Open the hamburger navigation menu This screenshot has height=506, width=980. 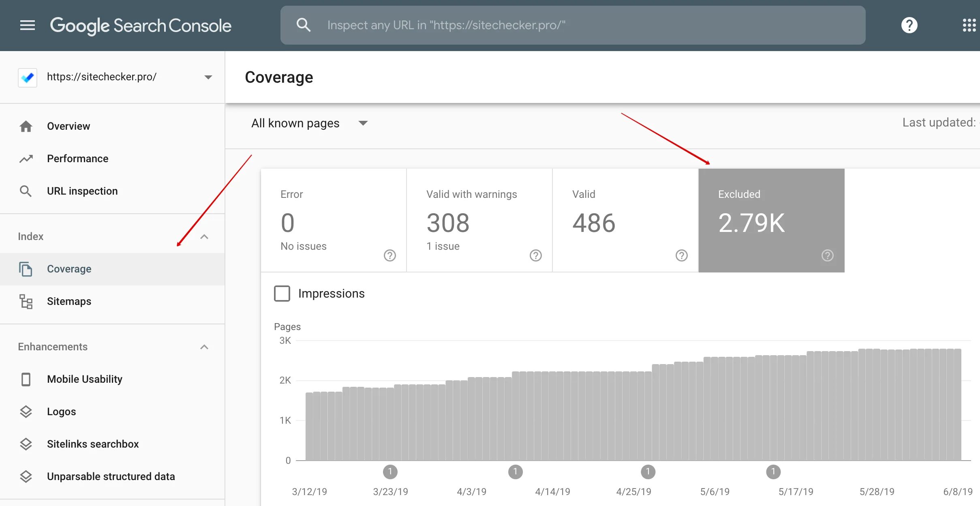[27, 25]
